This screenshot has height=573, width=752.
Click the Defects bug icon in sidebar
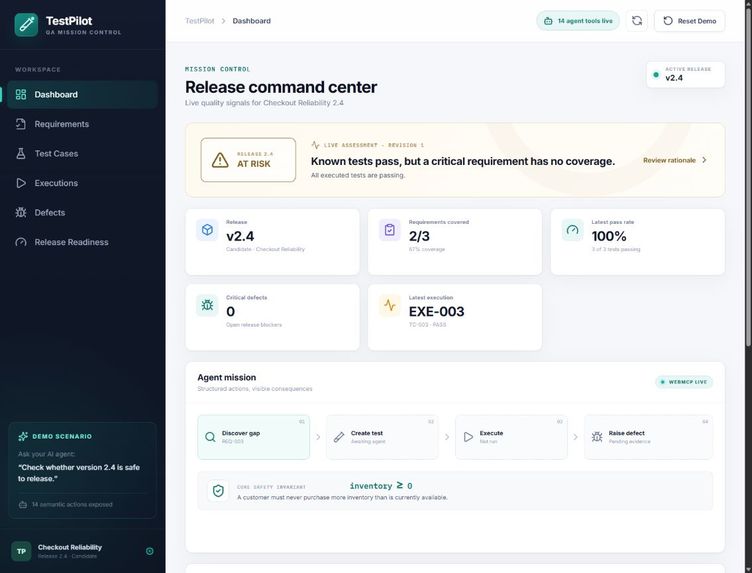pyautogui.click(x=21, y=212)
